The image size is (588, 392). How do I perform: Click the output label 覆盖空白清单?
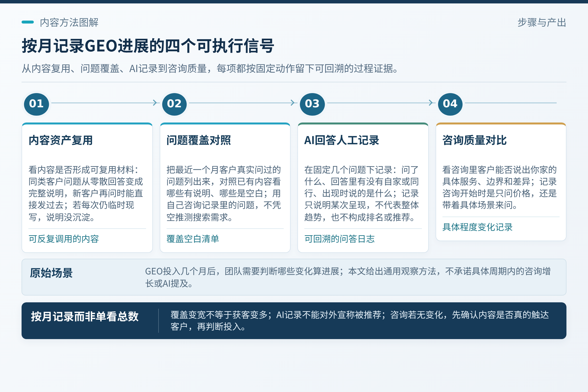click(193, 239)
